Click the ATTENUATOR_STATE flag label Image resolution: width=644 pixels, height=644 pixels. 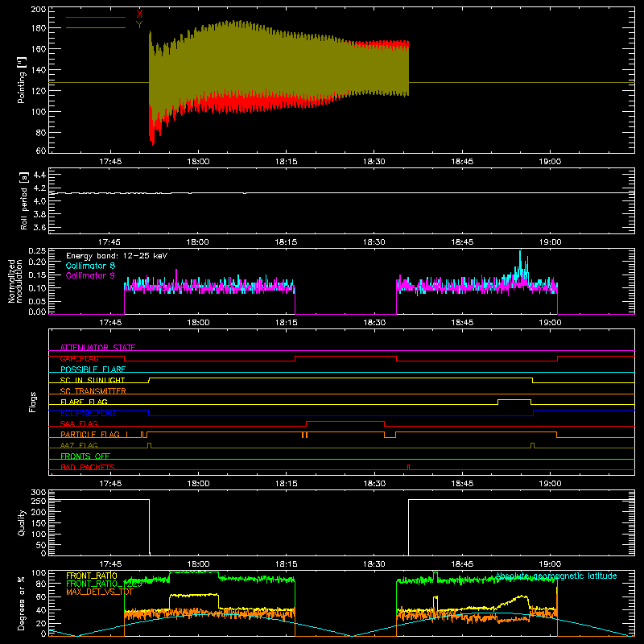pos(97,348)
